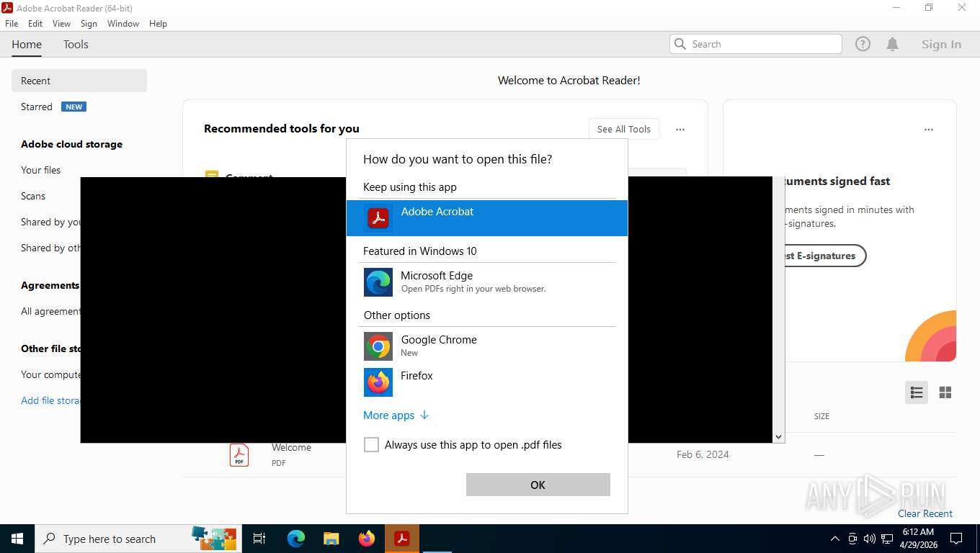
Task: Click the SIZE column header
Action: click(821, 416)
